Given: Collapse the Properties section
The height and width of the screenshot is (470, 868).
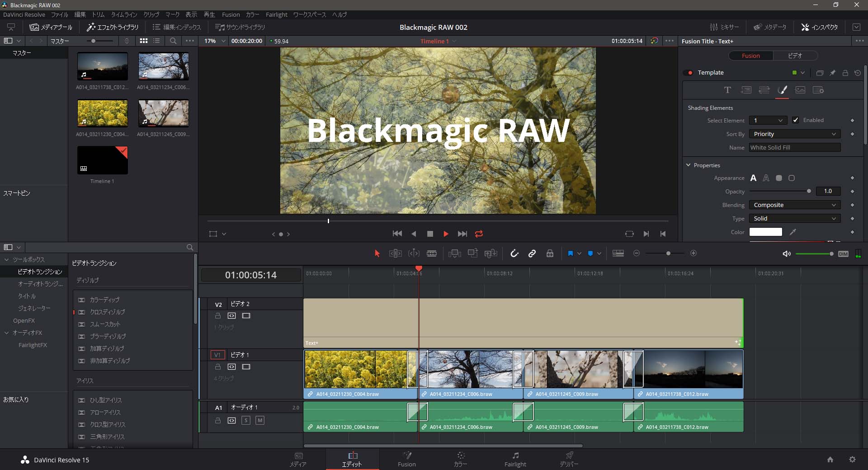Looking at the screenshot, I should [689, 165].
